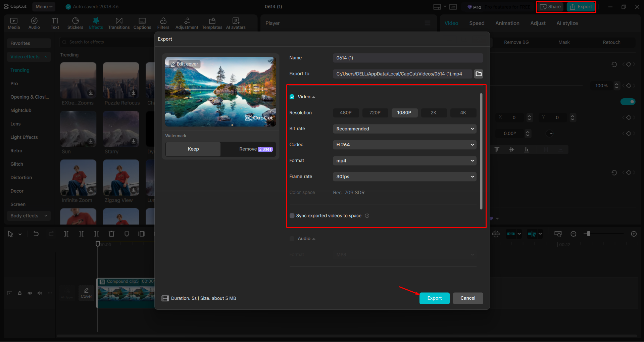Click Remove to delete the watermark

pyautogui.click(x=248, y=149)
